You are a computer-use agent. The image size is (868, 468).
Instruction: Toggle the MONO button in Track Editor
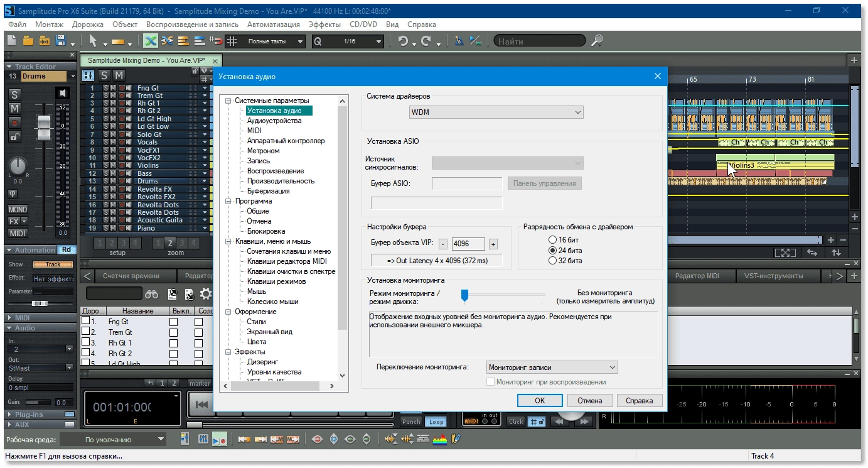click(18, 209)
